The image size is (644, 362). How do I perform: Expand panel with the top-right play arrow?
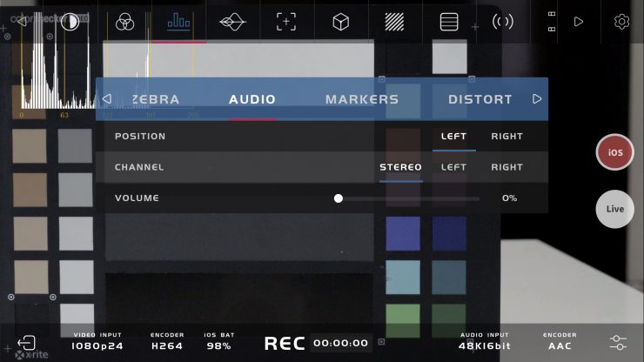[579, 22]
